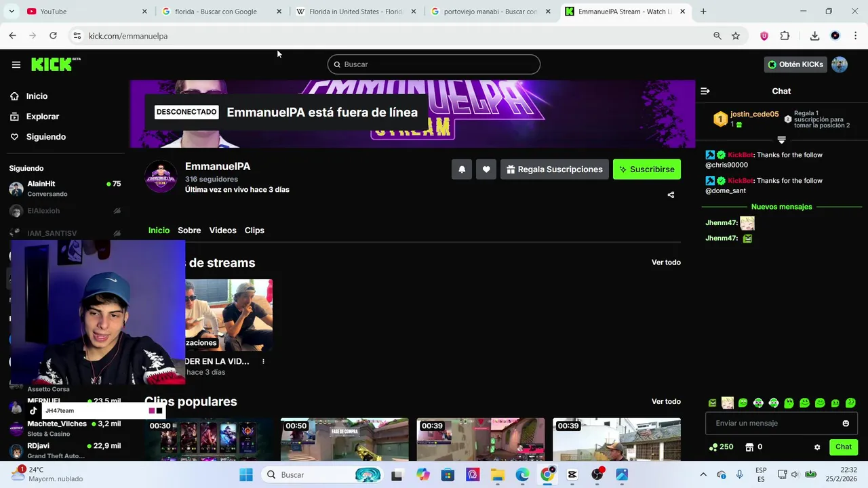The image size is (868, 488).
Task: Open browser extensions puzzle icon
Action: [785, 36]
